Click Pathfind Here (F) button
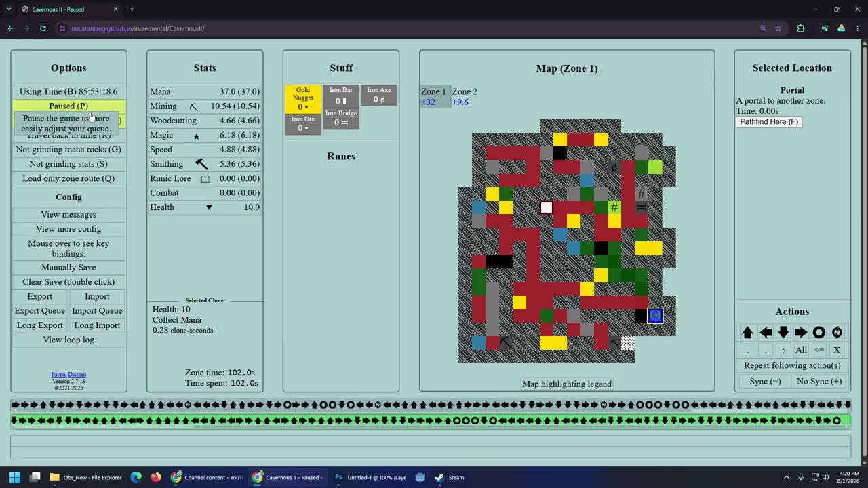Image resolution: width=868 pixels, height=488 pixels. (769, 122)
